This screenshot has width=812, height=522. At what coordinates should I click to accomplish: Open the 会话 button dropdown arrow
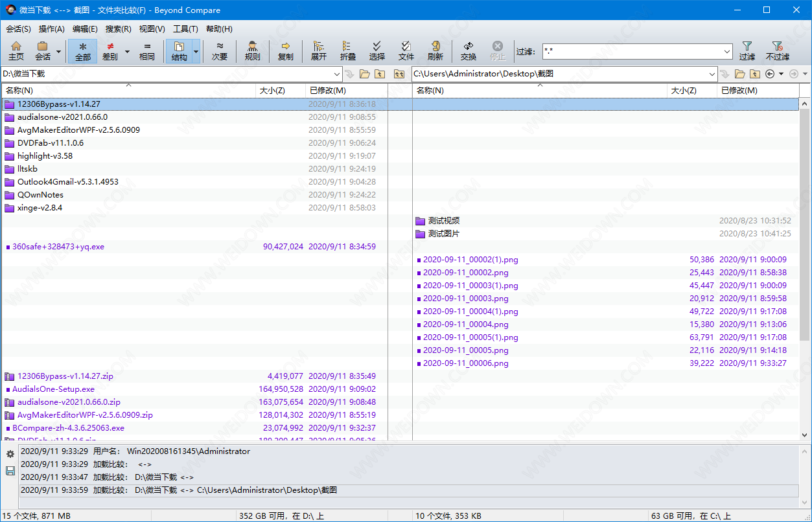[x=59, y=51]
